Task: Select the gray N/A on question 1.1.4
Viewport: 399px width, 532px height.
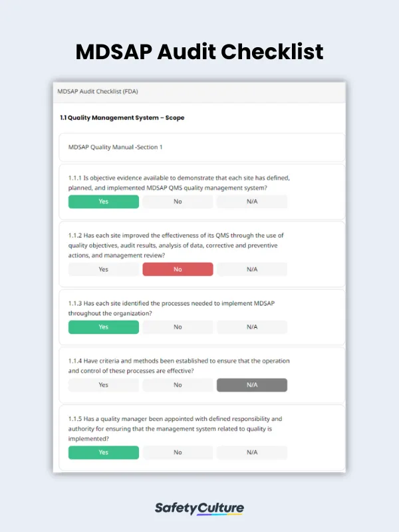Action: point(252,385)
